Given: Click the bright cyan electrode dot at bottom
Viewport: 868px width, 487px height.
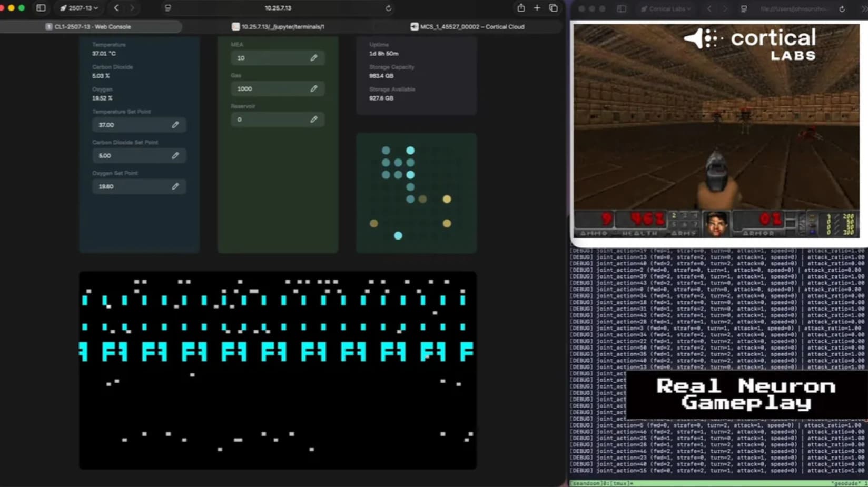Looking at the screenshot, I should click(x=398, y=236).
